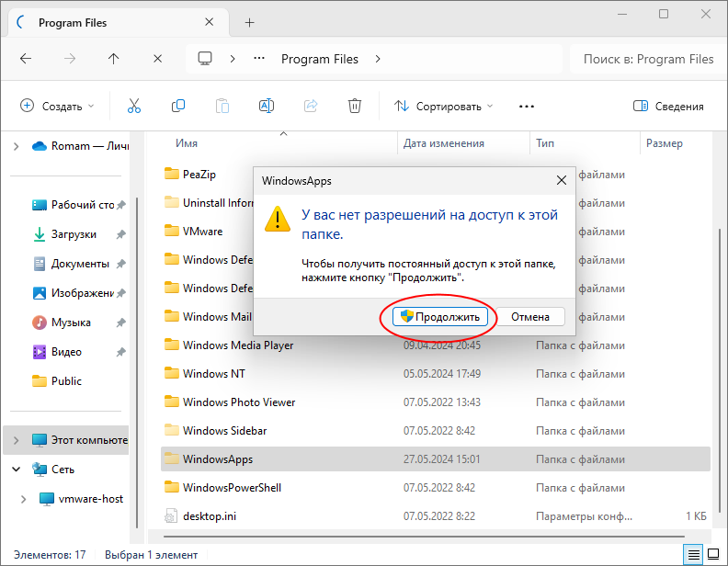The height and width of the screenshot is (566, 728).
Task: Click the pin icon next to Музыка
Action: pos(121,323)
